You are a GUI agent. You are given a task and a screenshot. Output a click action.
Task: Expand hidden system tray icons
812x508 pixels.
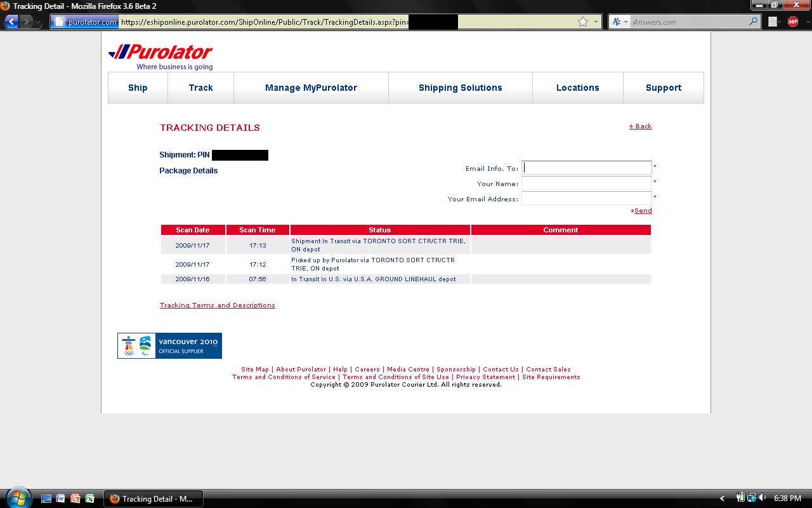(x=722, y=498)
